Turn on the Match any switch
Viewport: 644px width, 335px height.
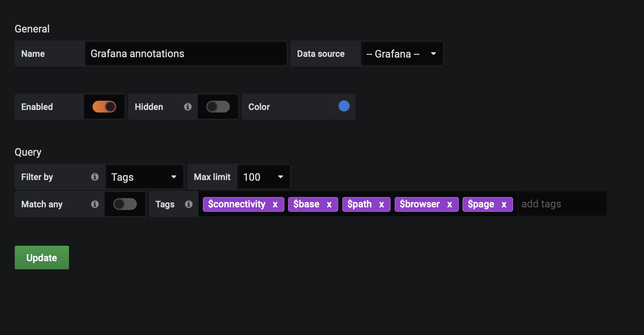pos(125,204)
